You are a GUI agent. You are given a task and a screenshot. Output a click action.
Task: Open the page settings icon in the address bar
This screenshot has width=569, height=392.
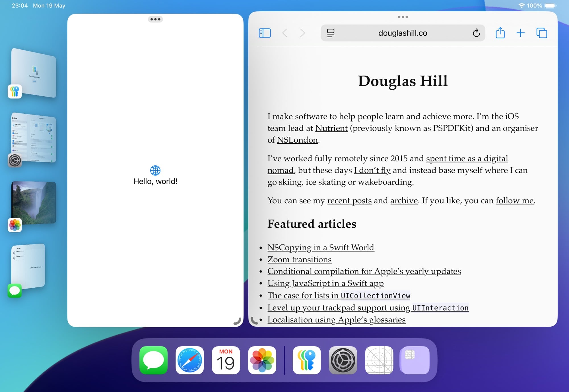tap(330, 33)
